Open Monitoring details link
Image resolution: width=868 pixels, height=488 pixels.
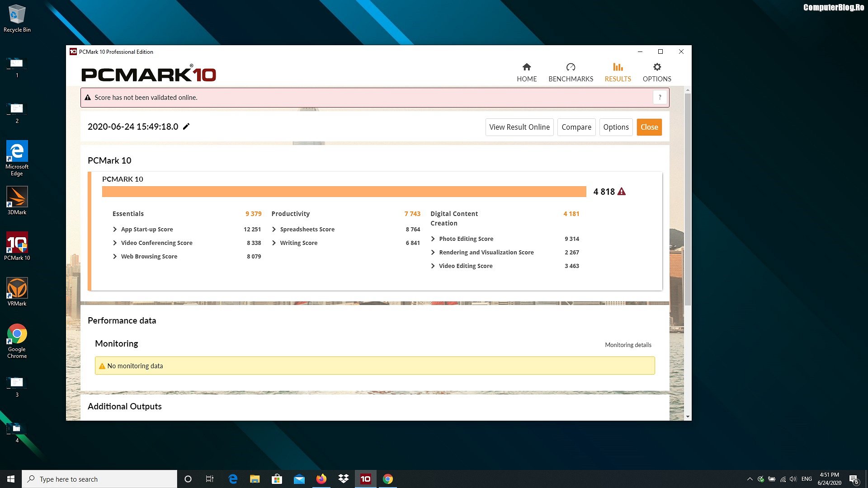[628, 345]
